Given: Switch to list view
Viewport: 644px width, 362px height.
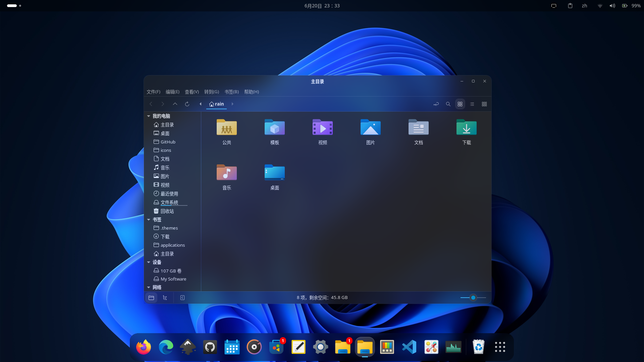Looking at the screenshot, I should (x=472, y=104).
